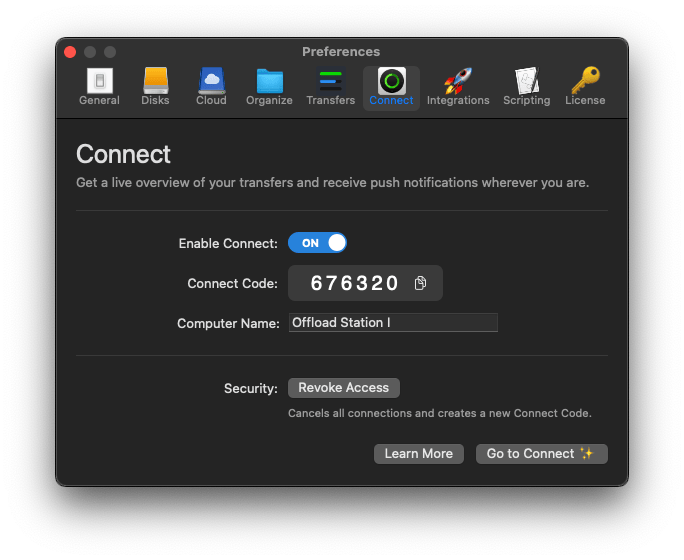Open the General preferences pane
Viewport: 684px width, 560px height.
click(x=99, y=86)
